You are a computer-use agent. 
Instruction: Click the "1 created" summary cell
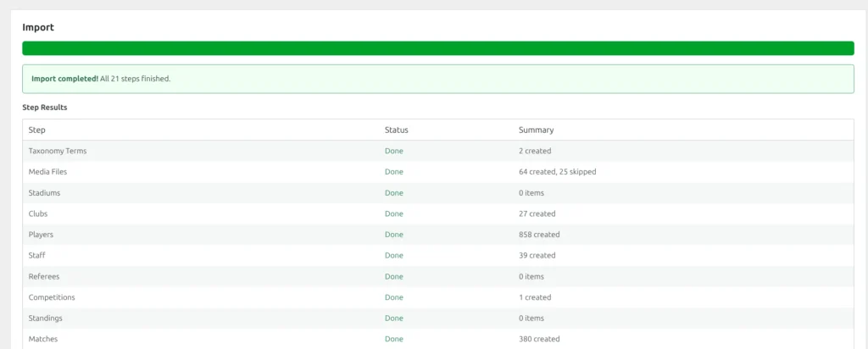tap(535, 297)
